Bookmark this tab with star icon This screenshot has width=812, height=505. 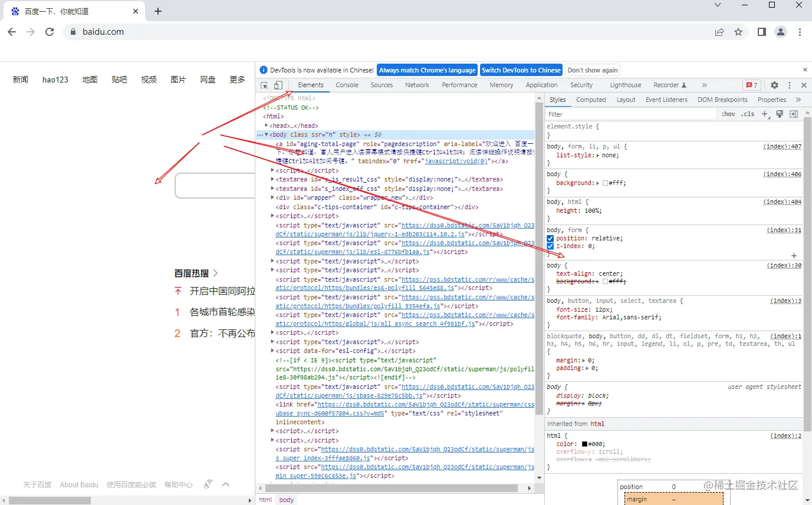(738, 32)
